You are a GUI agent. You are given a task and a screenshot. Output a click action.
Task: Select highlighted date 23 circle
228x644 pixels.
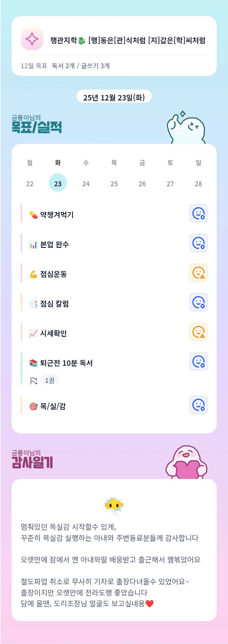[x=58, y=183]
